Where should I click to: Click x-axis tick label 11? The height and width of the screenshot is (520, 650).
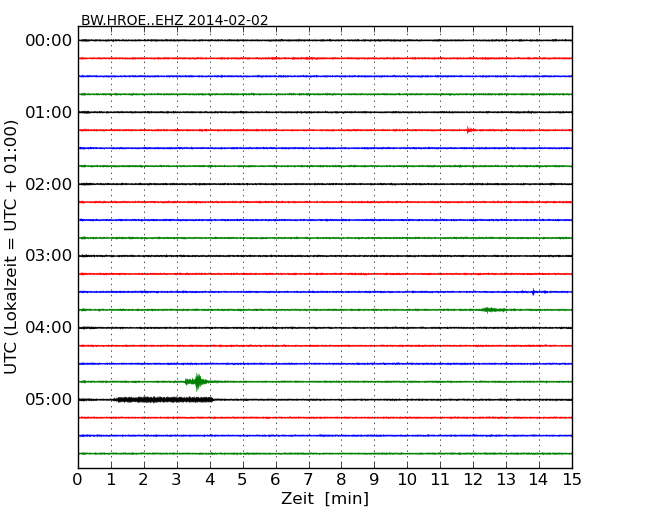pyautogui.click(x=440, y=480)
